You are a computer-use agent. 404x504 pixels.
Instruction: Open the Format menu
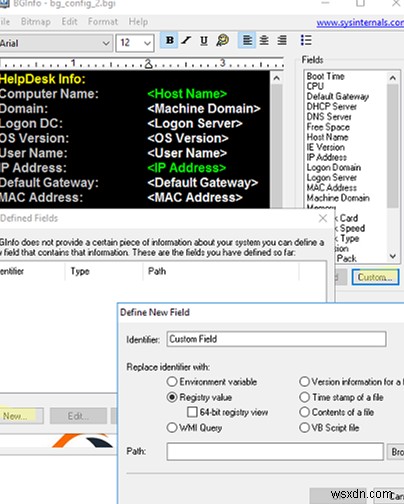coord(103,22)
